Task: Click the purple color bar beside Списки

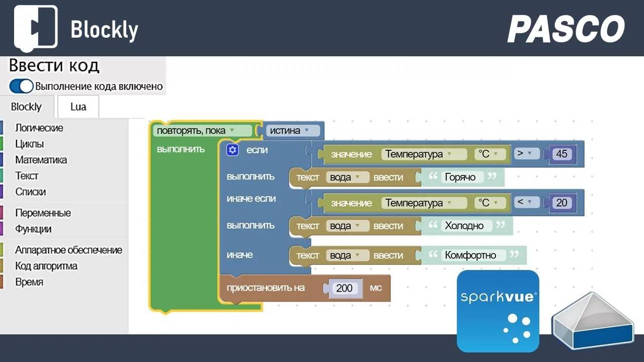Action: click(2, 192)
